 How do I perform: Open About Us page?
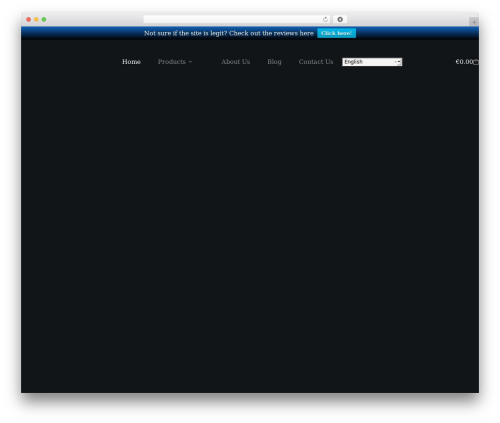point(235,62)
